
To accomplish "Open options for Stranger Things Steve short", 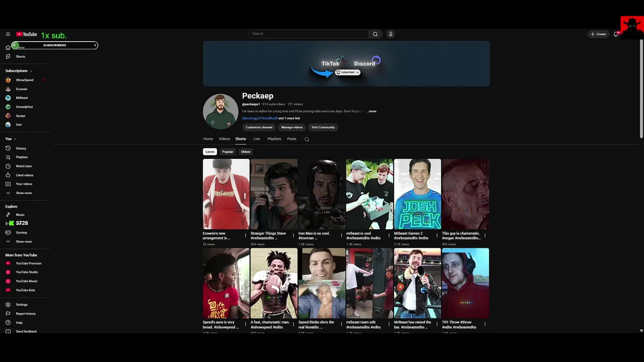I will (293, 235).
